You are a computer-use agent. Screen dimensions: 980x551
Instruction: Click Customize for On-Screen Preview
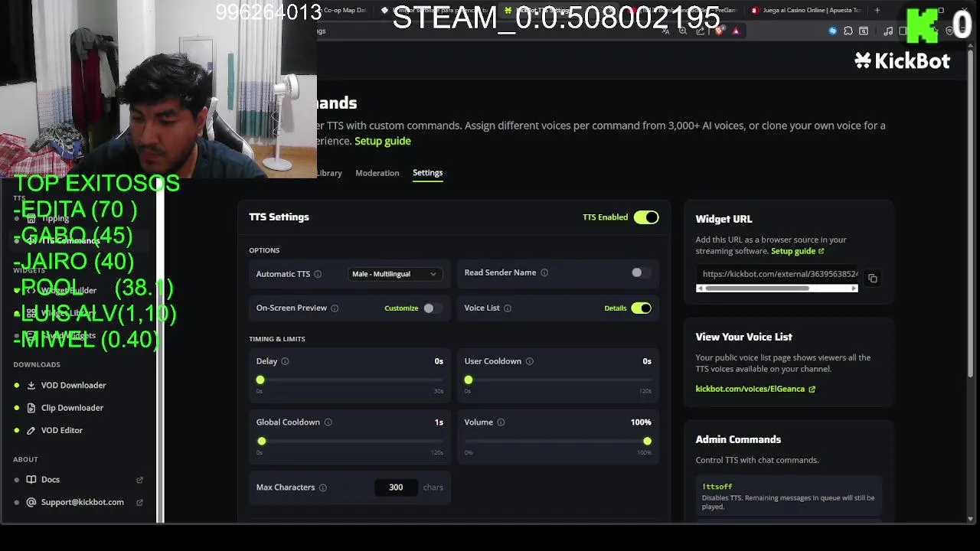tap(401, 308)
